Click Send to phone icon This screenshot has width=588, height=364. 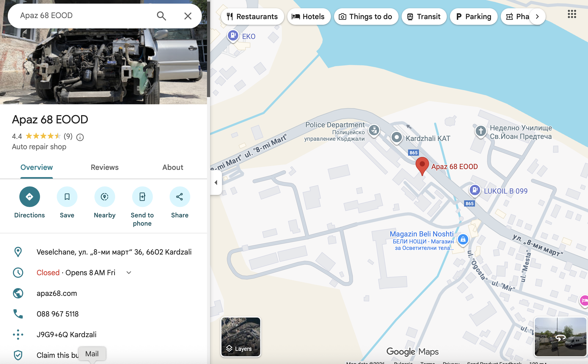[142, 197]
